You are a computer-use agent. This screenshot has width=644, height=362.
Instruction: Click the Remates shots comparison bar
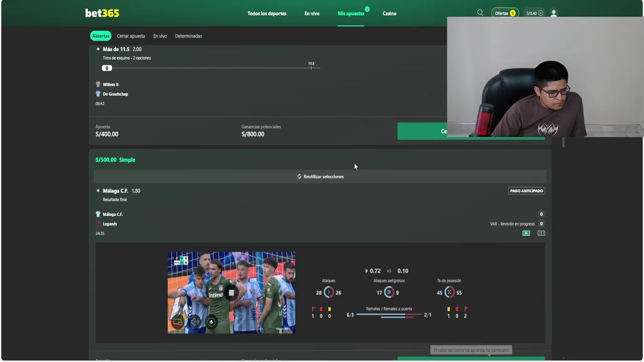389,315
